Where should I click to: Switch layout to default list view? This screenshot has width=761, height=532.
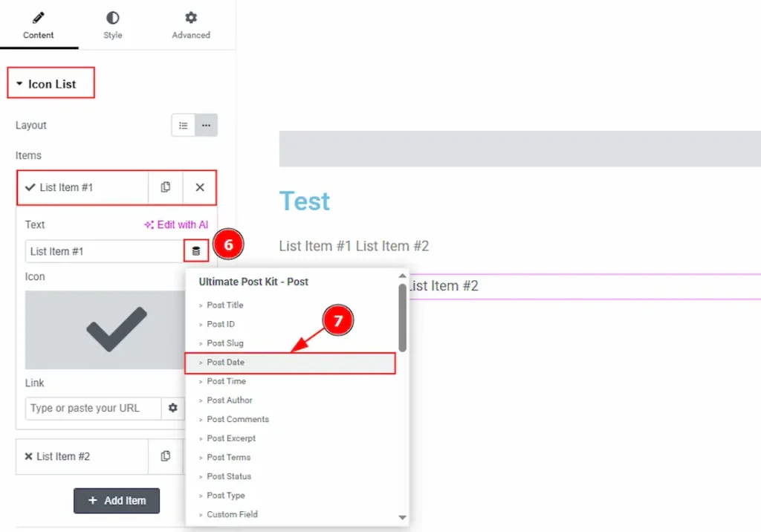184,126
